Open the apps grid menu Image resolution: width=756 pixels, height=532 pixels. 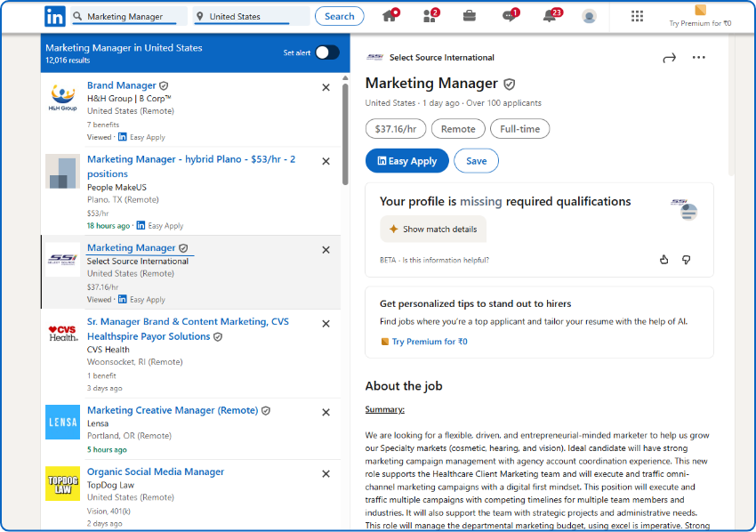click(637, 16)
